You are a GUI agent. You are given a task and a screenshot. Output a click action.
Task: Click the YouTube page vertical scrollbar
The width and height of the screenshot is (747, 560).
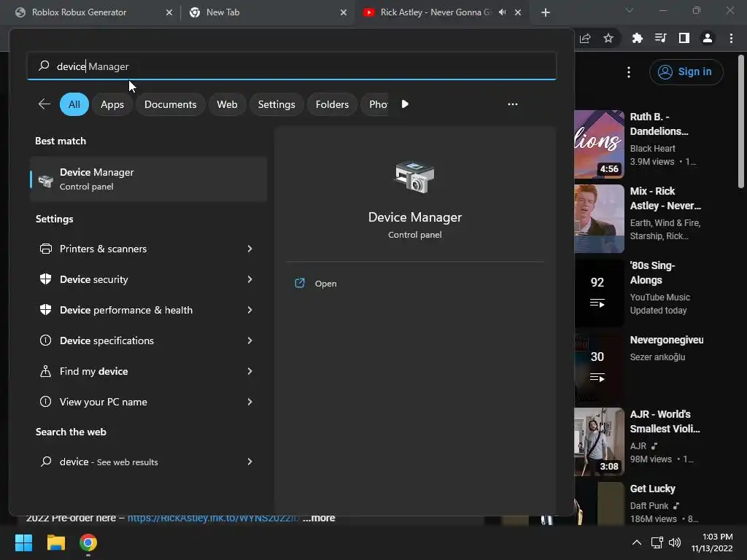point(741,122)
